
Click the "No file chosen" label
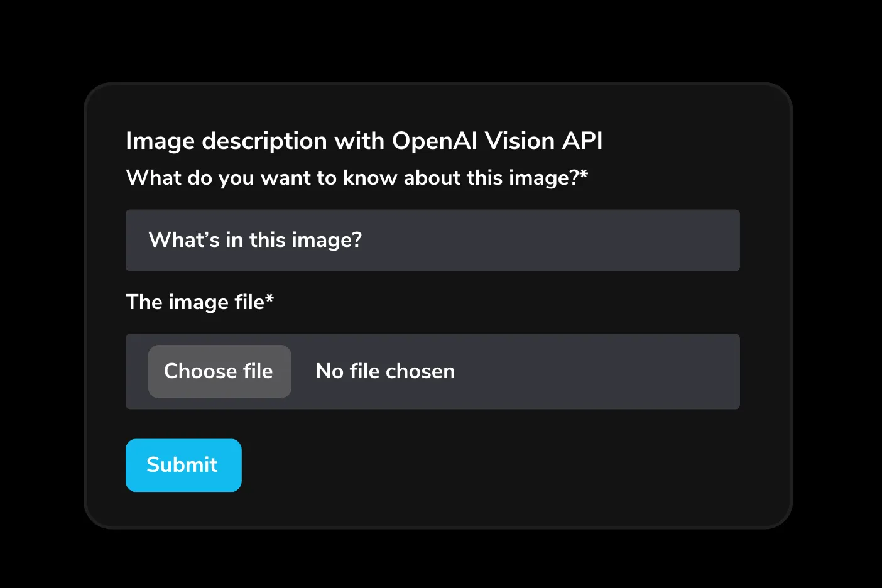pyautogui.click(x=384, y=371)
